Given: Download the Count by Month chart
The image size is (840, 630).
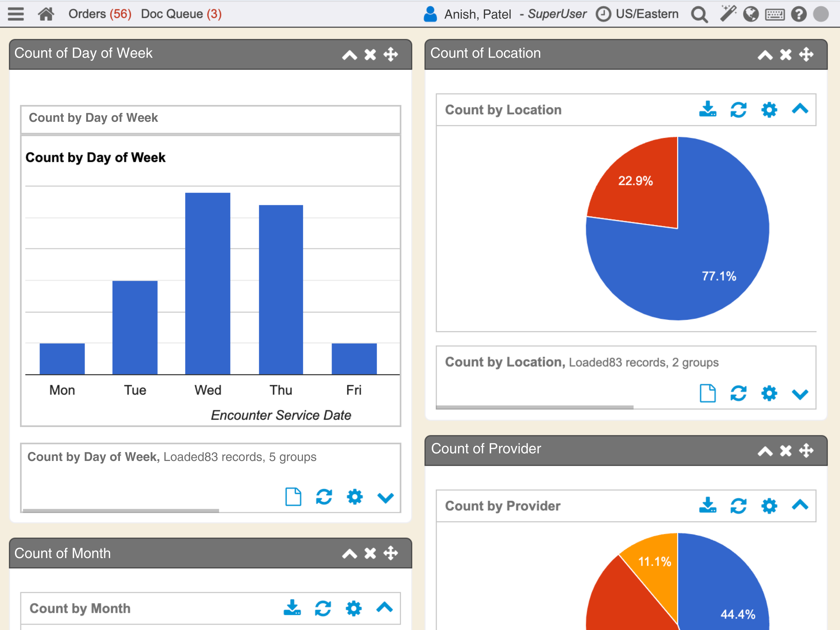Looking at the screenshot, I should click(292, 608).
